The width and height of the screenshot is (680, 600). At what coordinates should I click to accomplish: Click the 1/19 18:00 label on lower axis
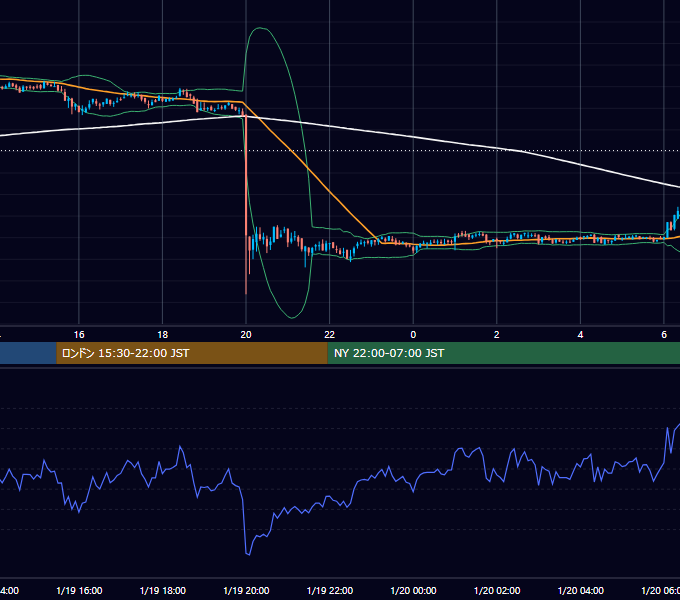point(163,590)
